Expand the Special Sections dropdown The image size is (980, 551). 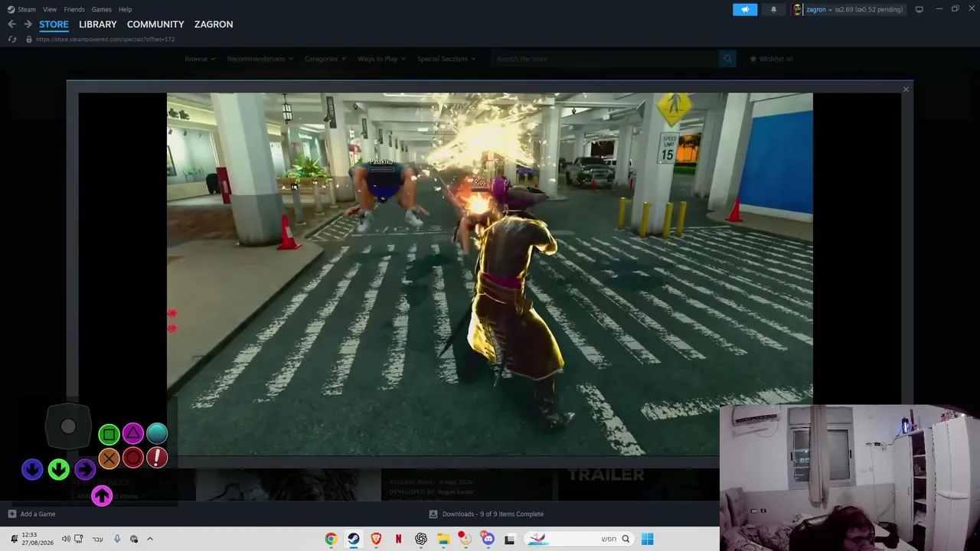coord(446,59)
